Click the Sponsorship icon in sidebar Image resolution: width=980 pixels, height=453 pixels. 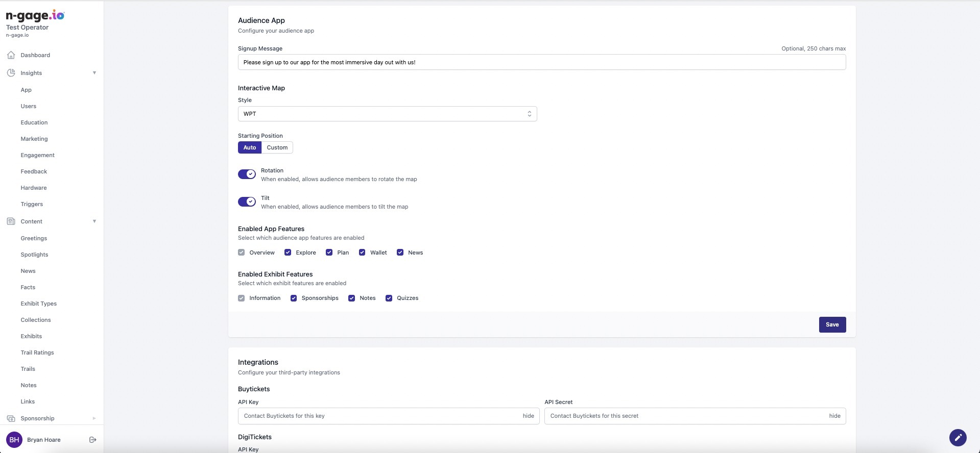11,418
